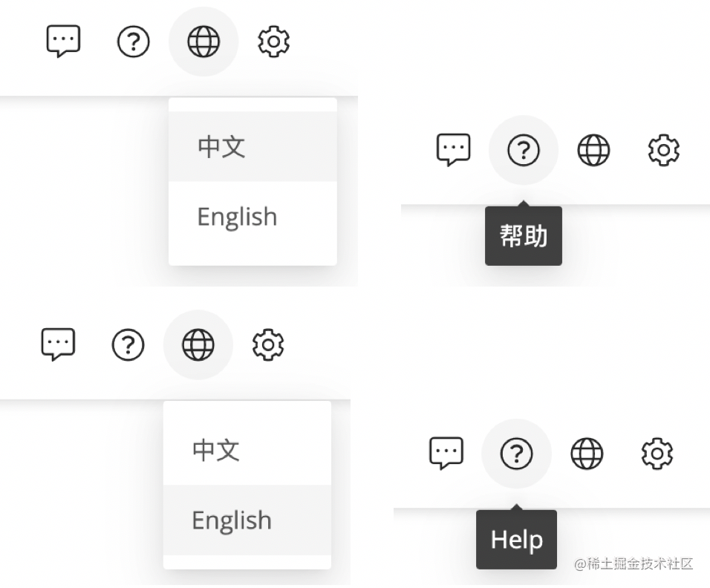
Task: Open the globe language icon in the 帮助 toolbar
Action: pos(593,150)
